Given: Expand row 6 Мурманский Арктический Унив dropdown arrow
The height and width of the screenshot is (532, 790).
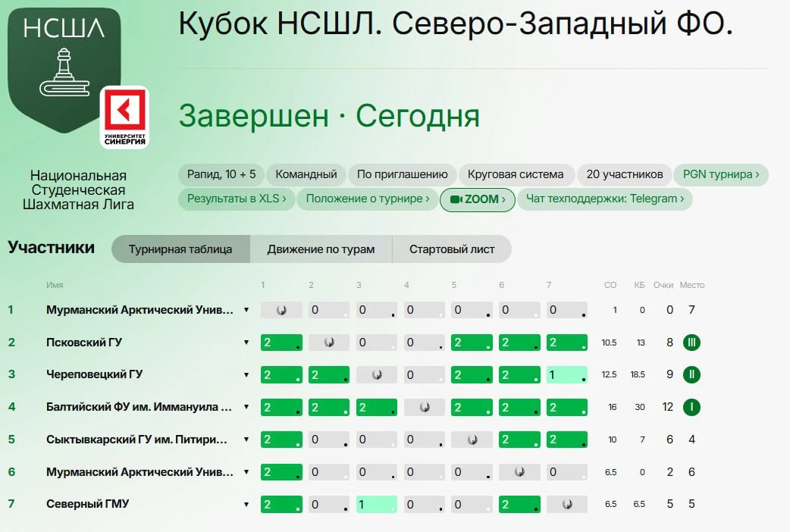Looking at the screenshot, I should pyautogui.click(x=246, y=472).
